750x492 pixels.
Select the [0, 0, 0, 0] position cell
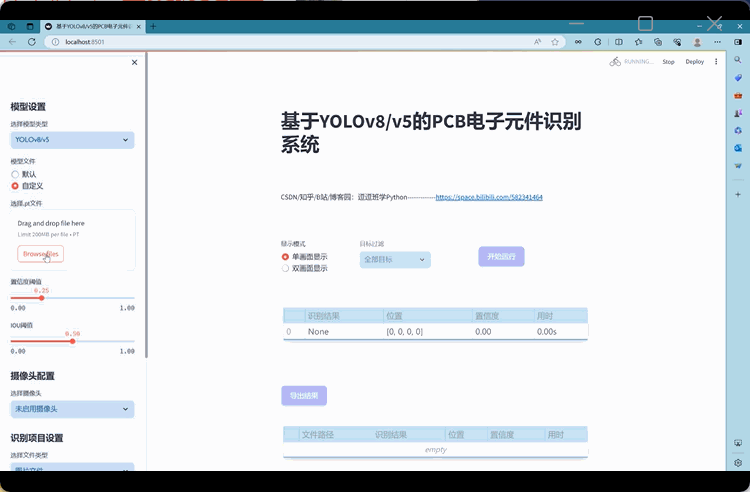tap(428, 331)
